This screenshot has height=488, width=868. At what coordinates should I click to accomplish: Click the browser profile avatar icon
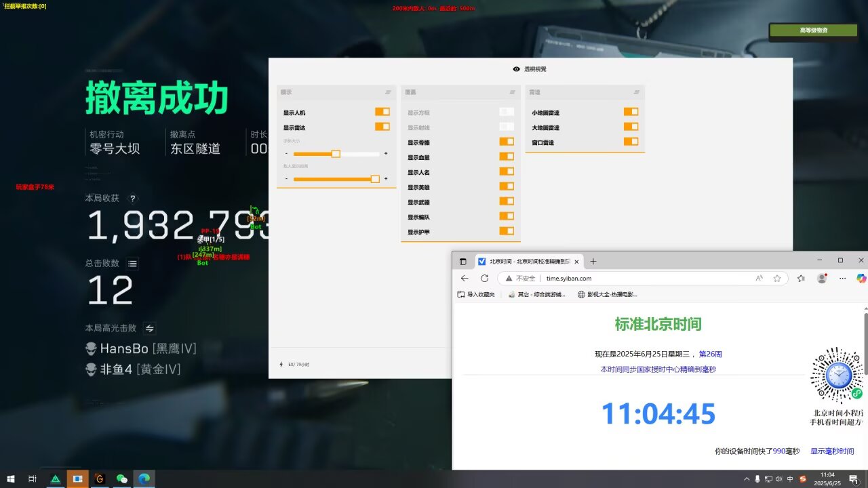click(821, 278)
